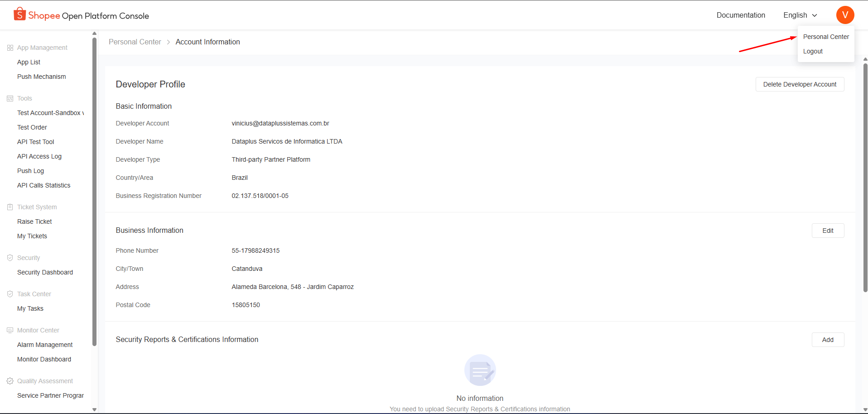868x414 pixels.
Task: Click the Task Center shield icon
Action: pyautogui.click(x=10, y=294)
